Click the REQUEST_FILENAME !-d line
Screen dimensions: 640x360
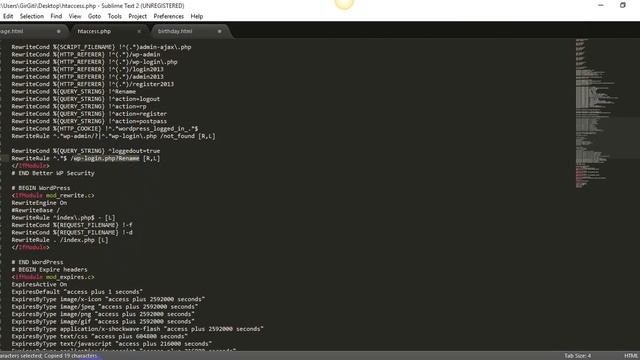[72, 232]
